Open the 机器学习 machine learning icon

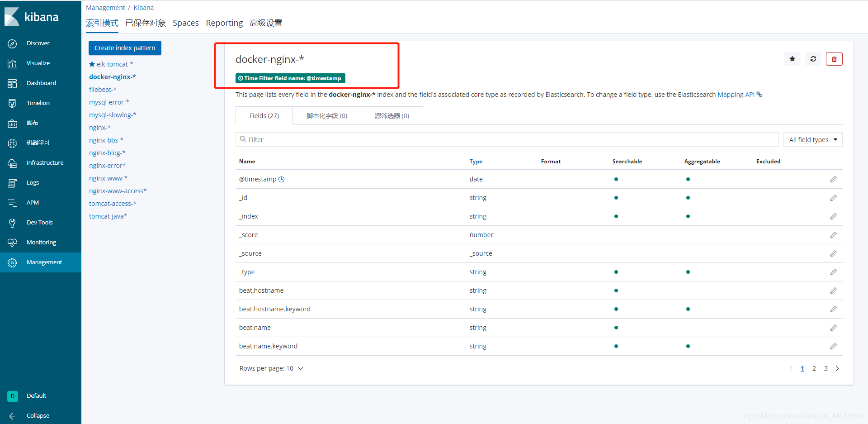click(12, 143)
